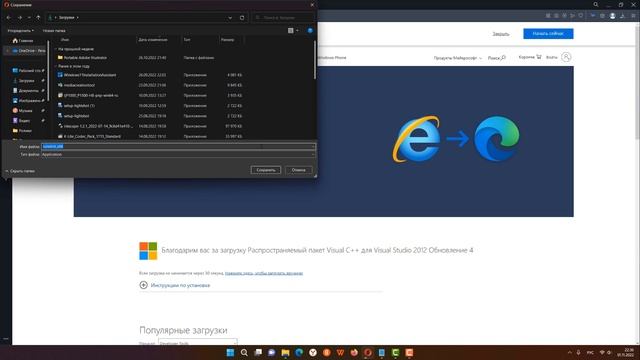Open Поиск on the Microsoft page

496,58
